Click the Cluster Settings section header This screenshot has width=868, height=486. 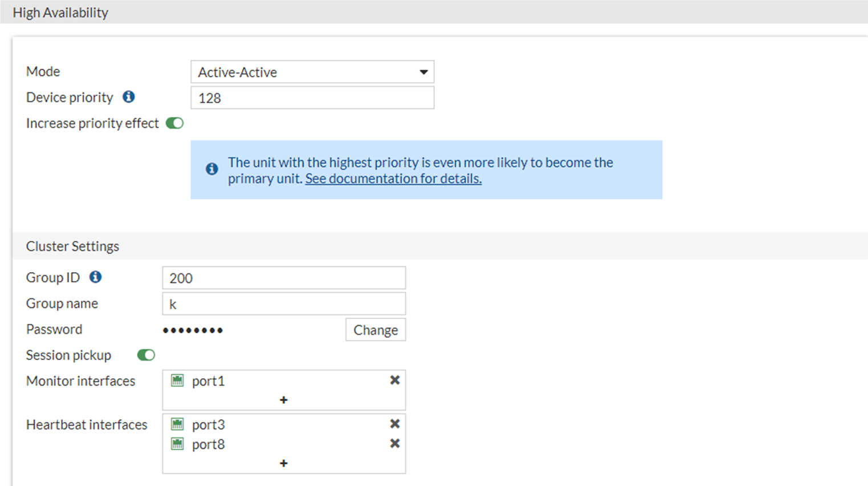72,246
